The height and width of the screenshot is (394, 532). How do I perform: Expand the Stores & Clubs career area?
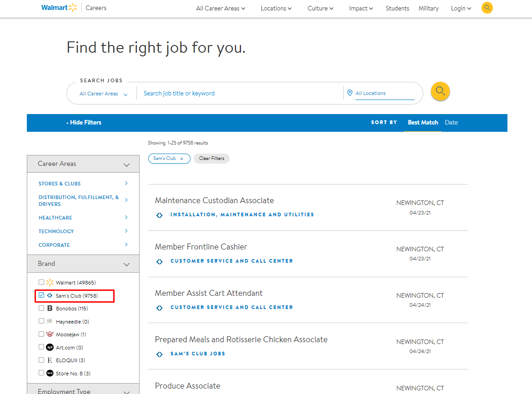tap(83, 184)
